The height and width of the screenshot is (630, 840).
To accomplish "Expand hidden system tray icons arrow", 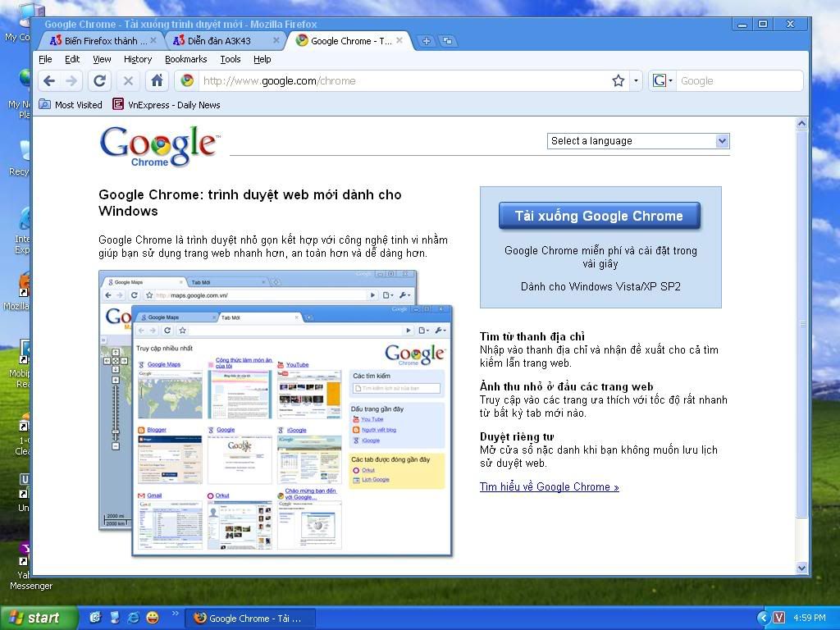I will coord(763,619).
